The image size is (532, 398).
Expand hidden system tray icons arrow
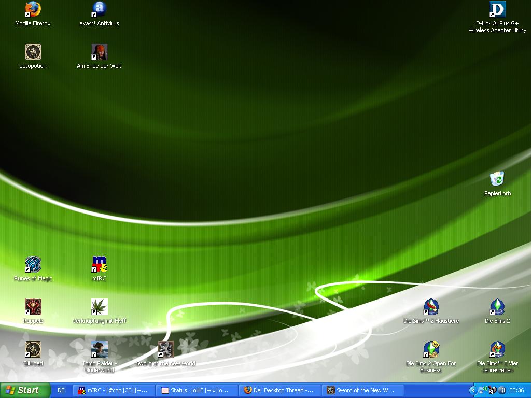(473, 390)
